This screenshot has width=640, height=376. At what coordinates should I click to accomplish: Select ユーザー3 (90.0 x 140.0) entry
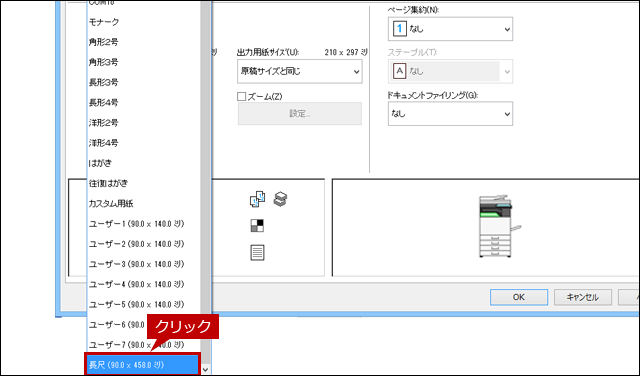[144, 264]
